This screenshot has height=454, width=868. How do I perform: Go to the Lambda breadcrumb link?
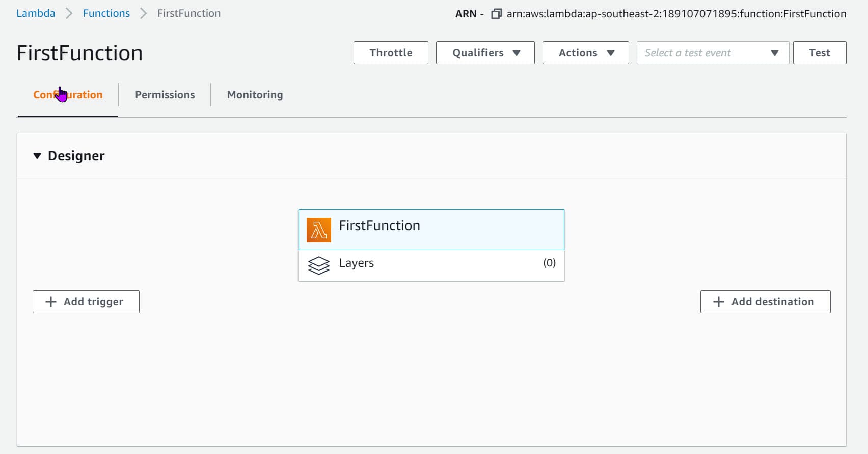point(36,13)
